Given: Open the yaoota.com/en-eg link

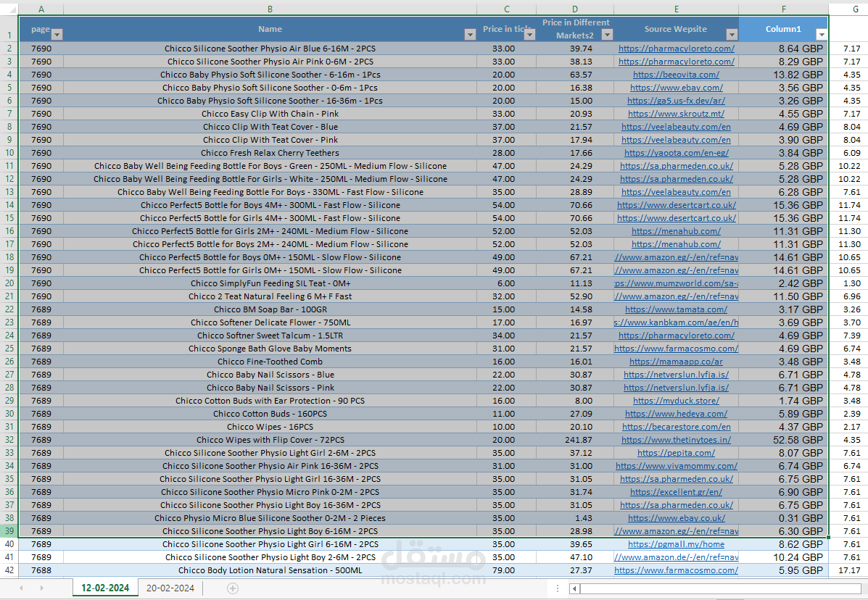Looking at the screenshot, I should (x=677, y=153).
